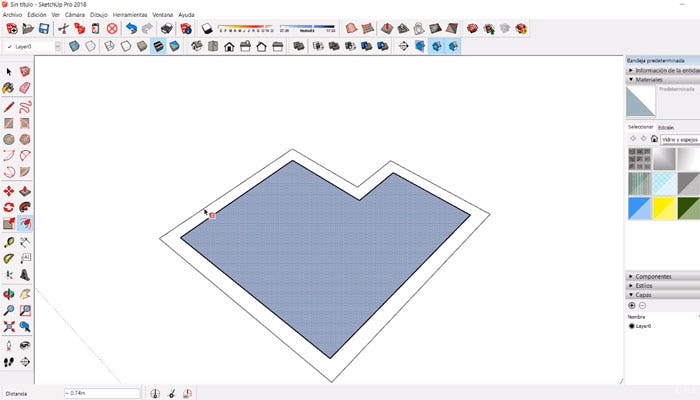Toggle Shaded With Textures style
Viewport: 700px width, 400px height.
(158, 46)
